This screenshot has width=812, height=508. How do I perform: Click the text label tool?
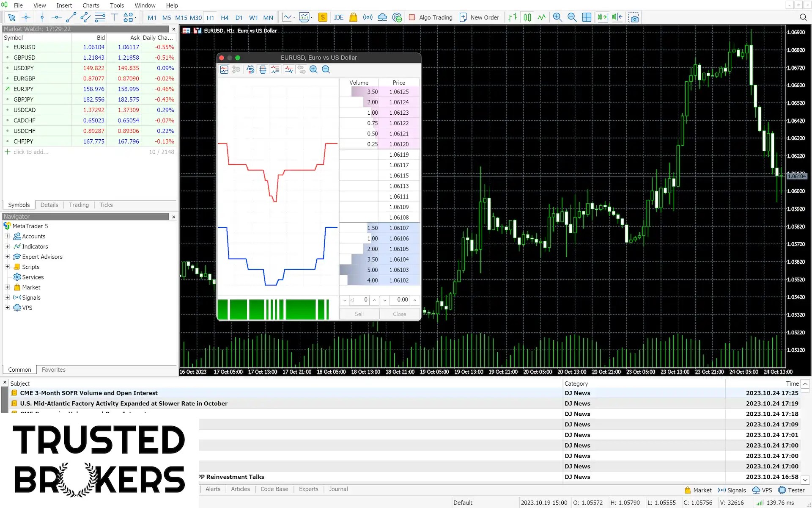[114, 17]
